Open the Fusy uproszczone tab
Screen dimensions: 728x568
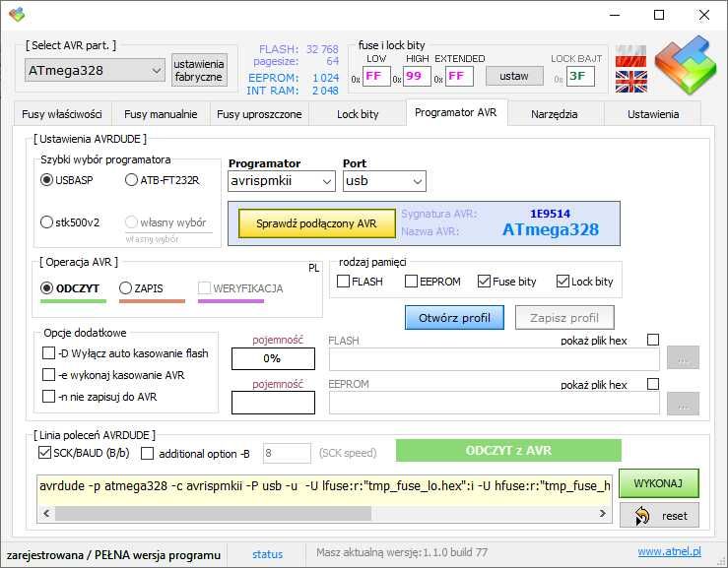tap(259, 114)
